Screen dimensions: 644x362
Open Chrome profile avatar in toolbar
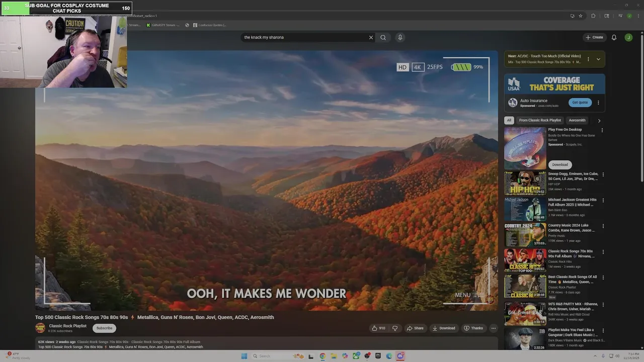[629, 16]
